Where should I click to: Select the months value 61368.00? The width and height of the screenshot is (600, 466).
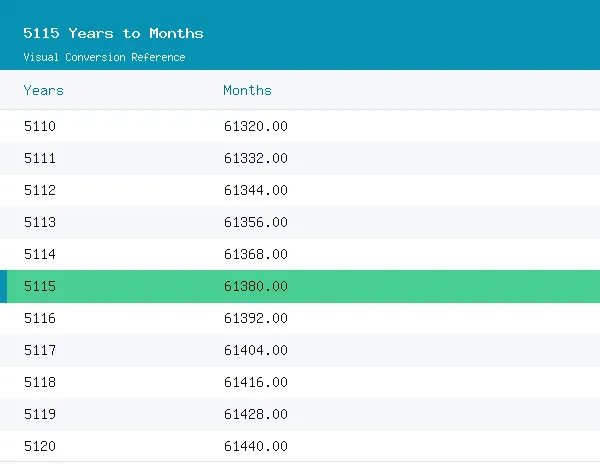(x=256, y=254)
